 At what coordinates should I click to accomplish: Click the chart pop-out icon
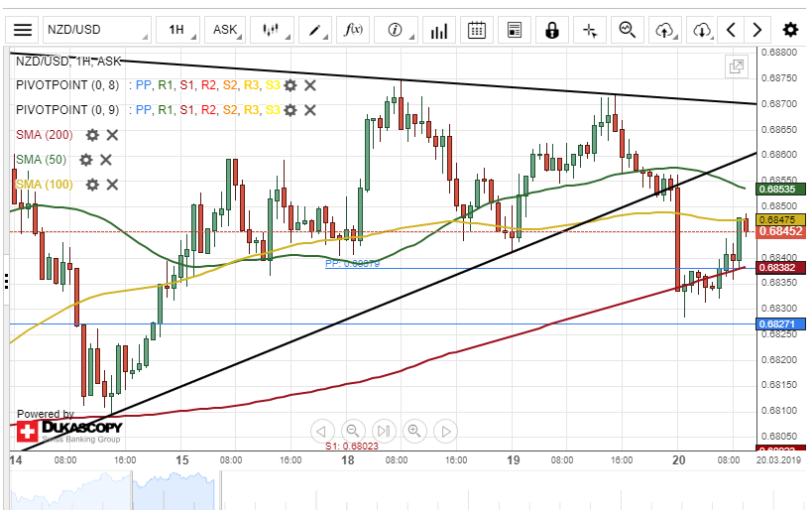[x=736, y=67]
